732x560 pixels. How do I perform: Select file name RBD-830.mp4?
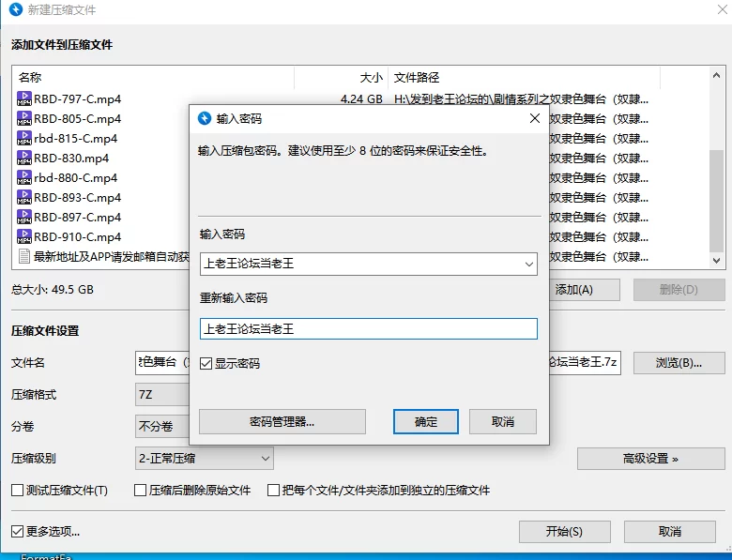pos(71,159)
